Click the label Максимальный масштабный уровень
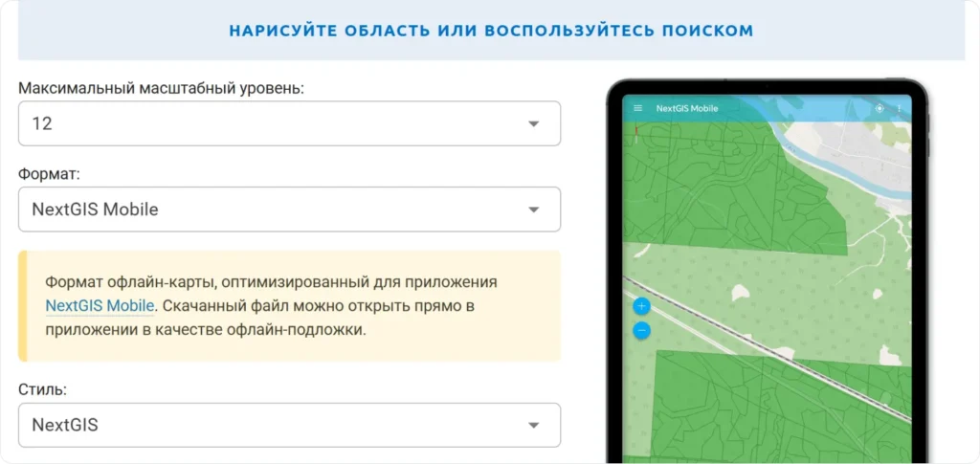This screenshot has width=980, height=464. coord(161,88)
